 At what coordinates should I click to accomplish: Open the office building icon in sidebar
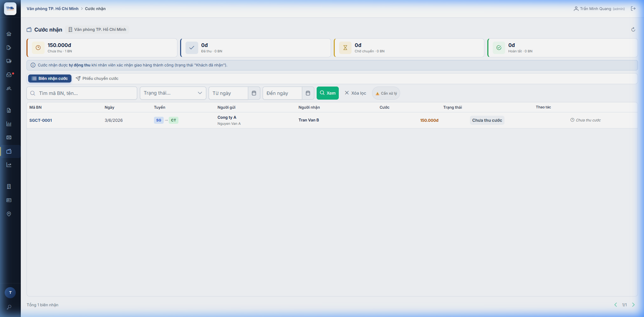click(9, 187)
